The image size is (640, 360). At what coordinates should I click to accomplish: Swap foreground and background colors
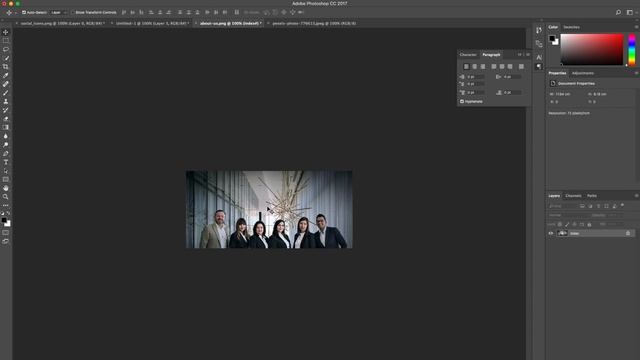point(9,213)
